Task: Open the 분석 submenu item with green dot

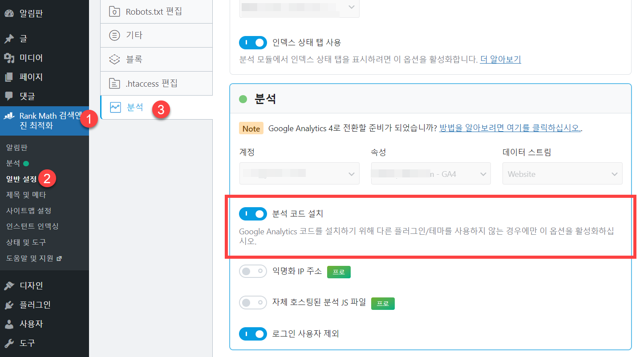Action: point(17,163)
